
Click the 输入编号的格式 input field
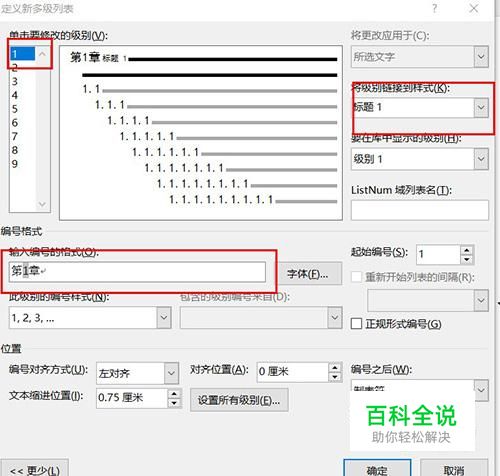coord(137,272)
